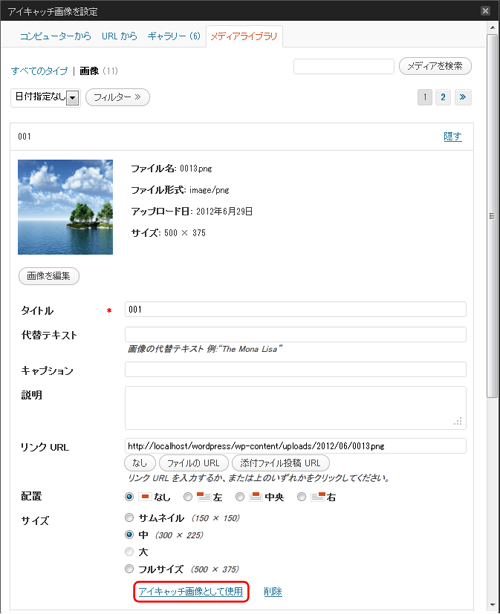
Task: Switch to the URL から tab
Action: click(x=119, y=36)
